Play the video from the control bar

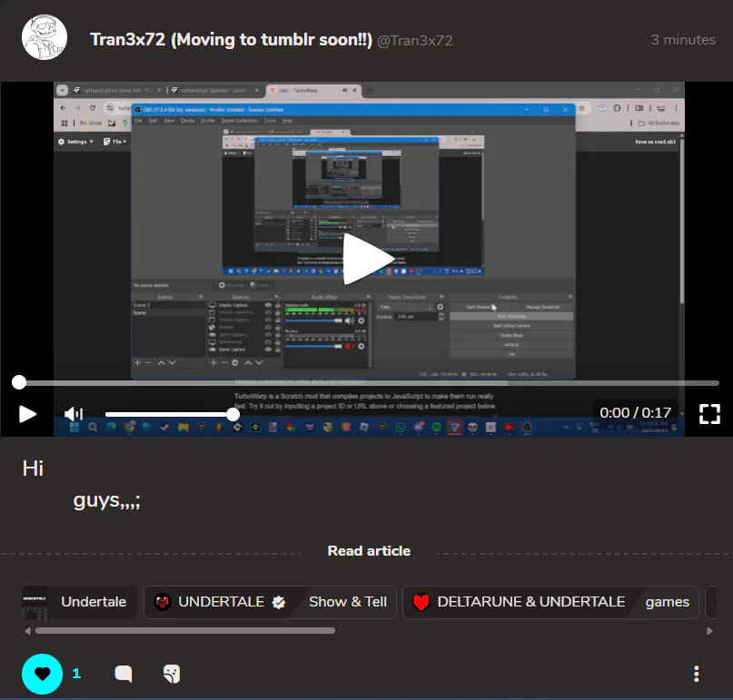click(27, 414)
